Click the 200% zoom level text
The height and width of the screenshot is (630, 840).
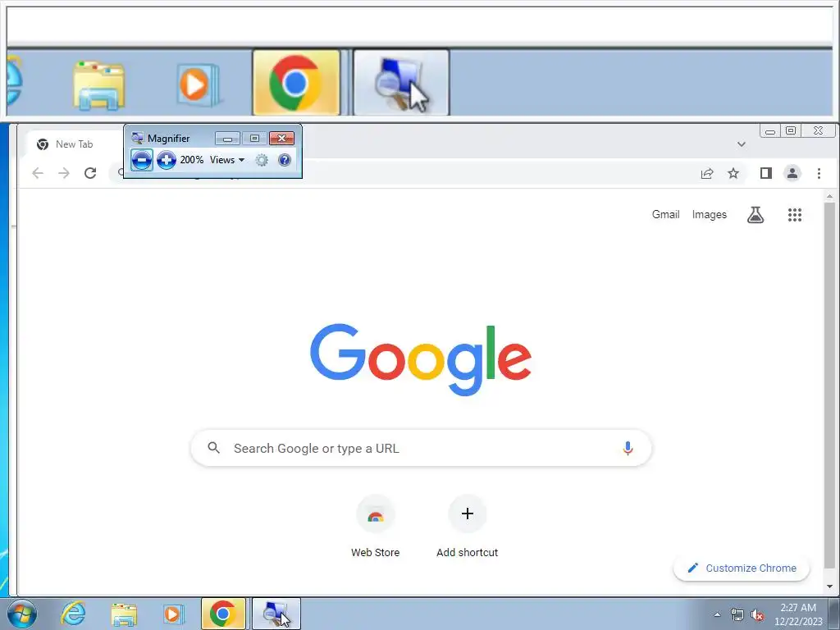click(x=192, y=160)
